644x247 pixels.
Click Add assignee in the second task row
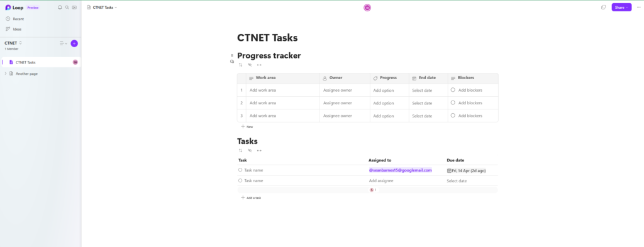381,181
